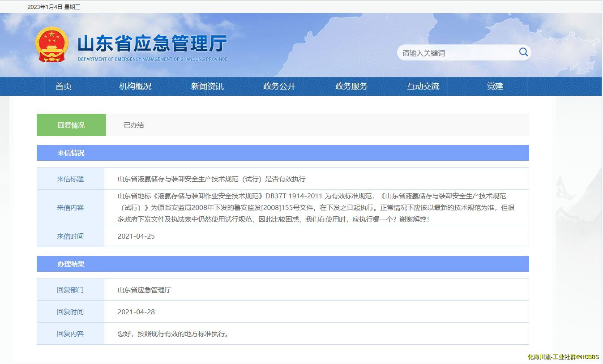Type in the keyword search field

[457, 53]
